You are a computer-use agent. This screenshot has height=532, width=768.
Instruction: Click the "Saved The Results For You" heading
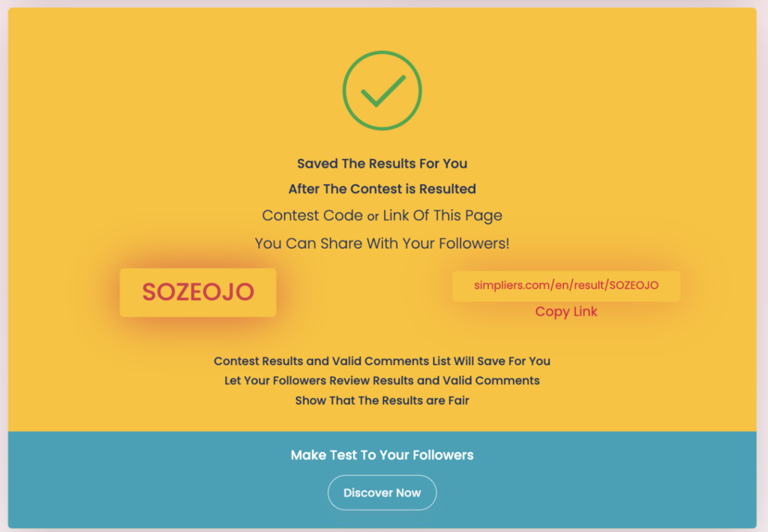point(382,163)
